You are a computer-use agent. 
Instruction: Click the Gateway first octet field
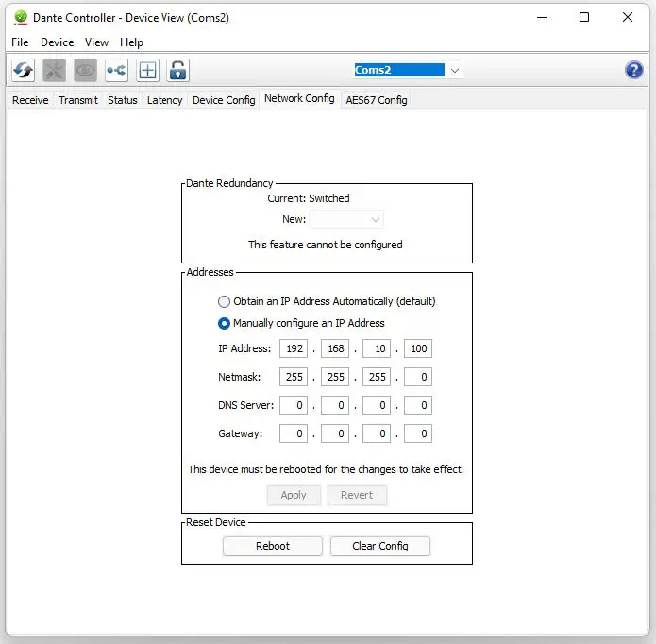[x=294, y=434]
